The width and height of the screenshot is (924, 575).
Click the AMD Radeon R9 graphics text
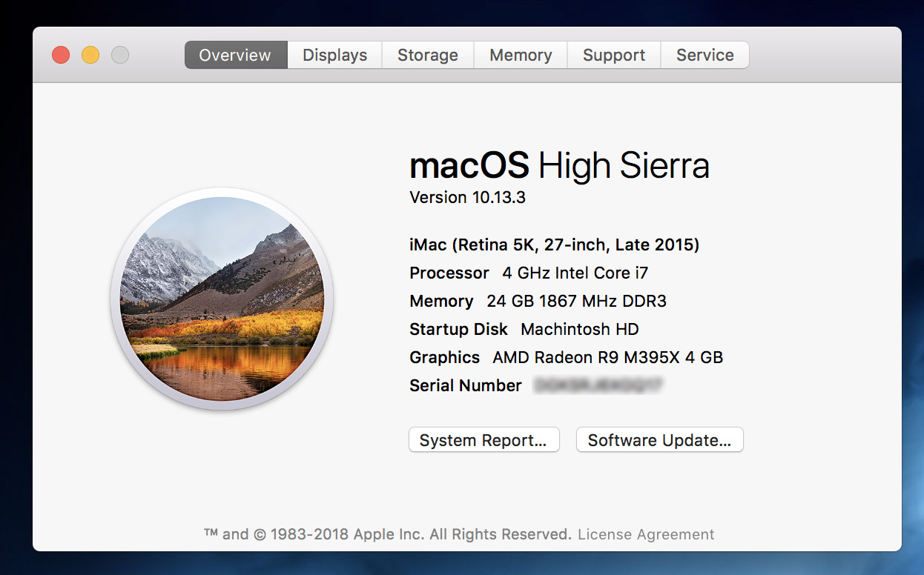pos(607,357)
